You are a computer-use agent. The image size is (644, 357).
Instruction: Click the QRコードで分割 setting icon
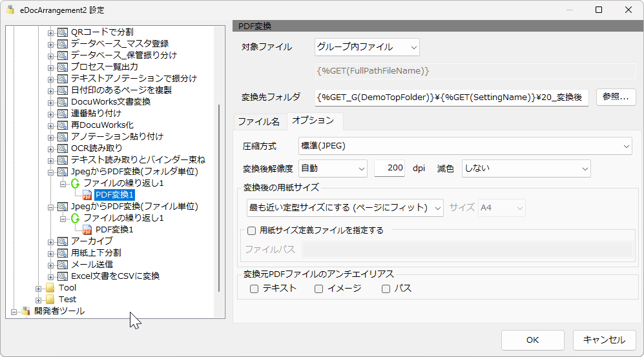(x=63, y=32)
